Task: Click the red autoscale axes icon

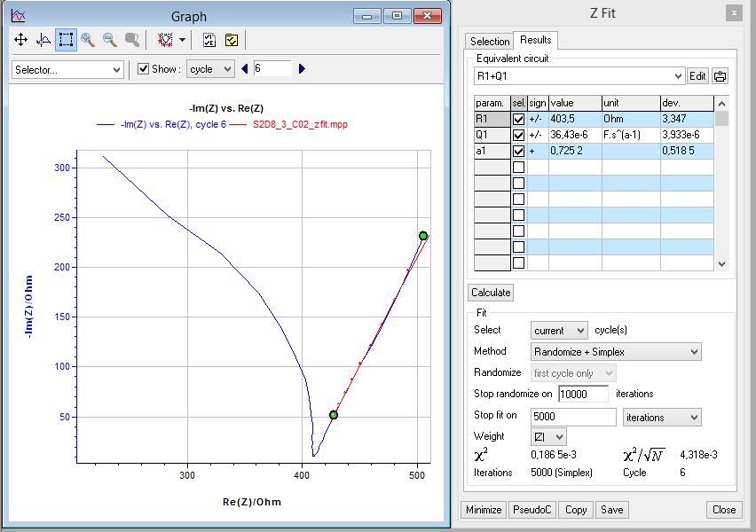Action: [165, 40]
